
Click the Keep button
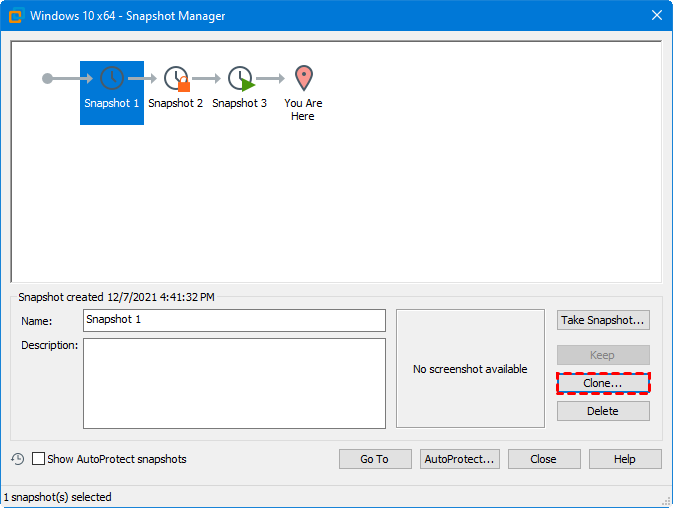pyautogui.click(x=603, y=355)
